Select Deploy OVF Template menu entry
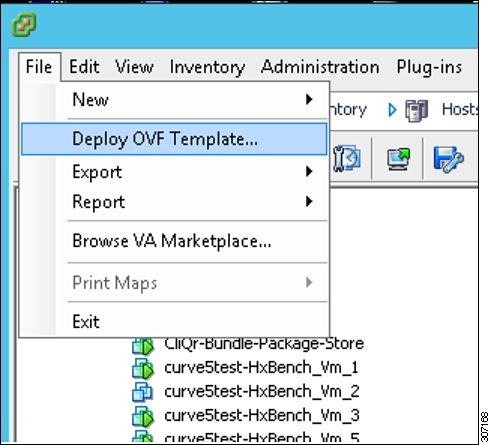 point(174,139)
